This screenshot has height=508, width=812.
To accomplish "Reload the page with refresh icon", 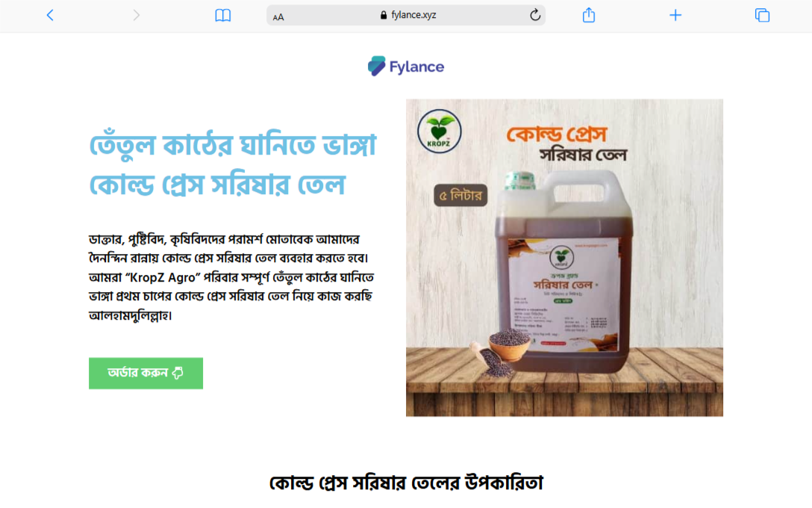I will click(535, 15).
